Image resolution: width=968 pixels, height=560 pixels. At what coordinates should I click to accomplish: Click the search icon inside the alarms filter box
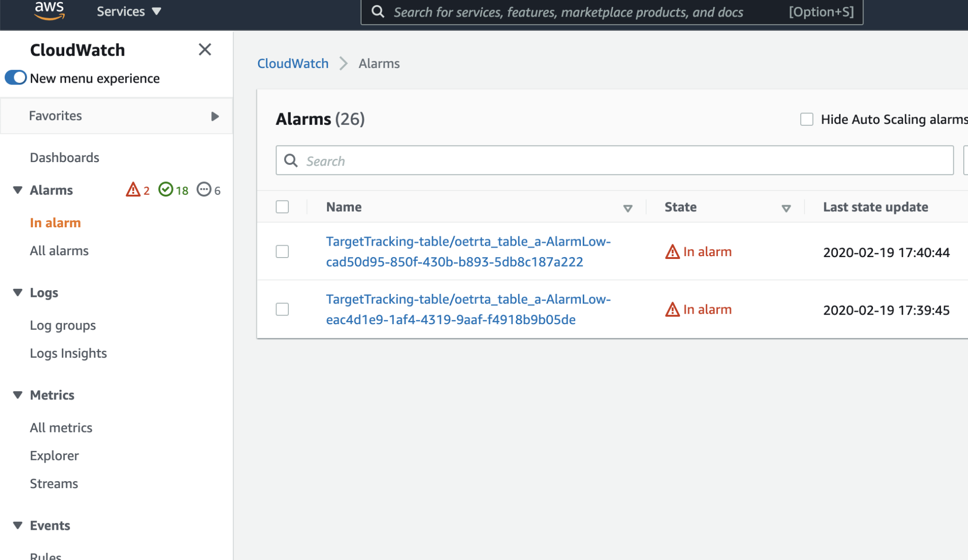[x=291, y=161]
